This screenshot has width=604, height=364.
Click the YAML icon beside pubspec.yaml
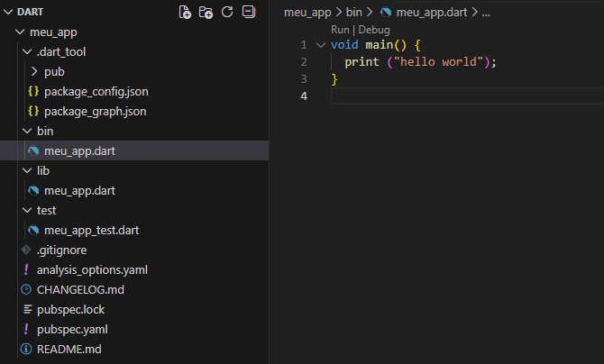[x=26, y=330]
